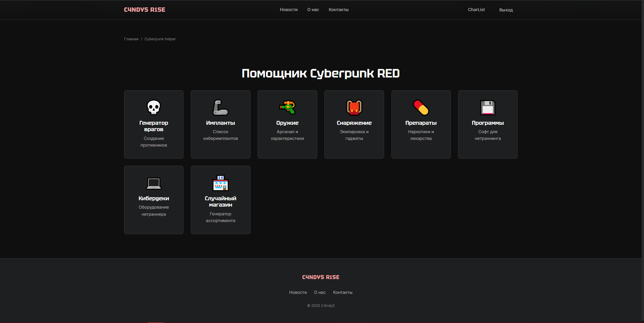Image resolution: width=644 pixels, height=323 pixels.
Task: Click Оружие card title
Action: pos(287,123)
